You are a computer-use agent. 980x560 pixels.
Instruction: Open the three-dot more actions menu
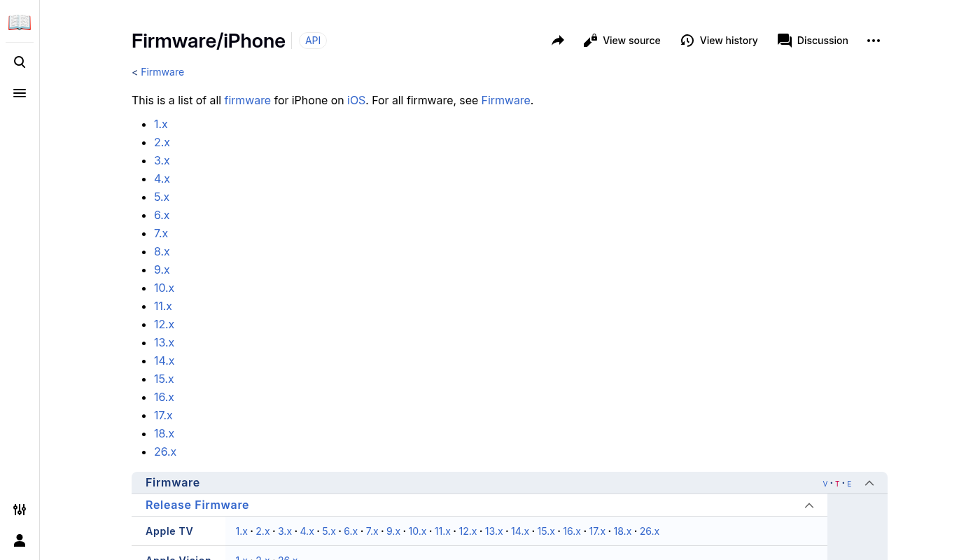coord(873,41)
